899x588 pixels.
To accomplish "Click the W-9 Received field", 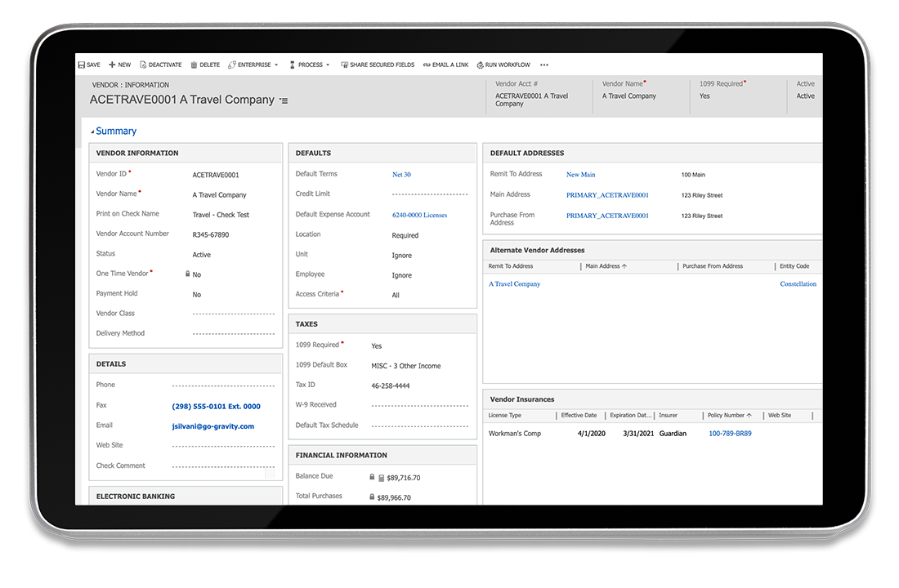I will (x=420, y=406).
